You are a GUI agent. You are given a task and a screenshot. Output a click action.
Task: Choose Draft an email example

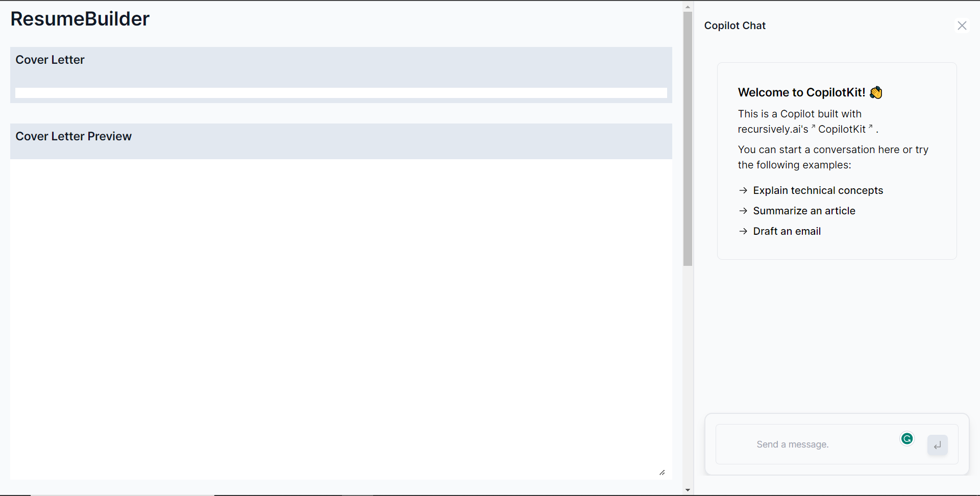click(x=787, y=231)
